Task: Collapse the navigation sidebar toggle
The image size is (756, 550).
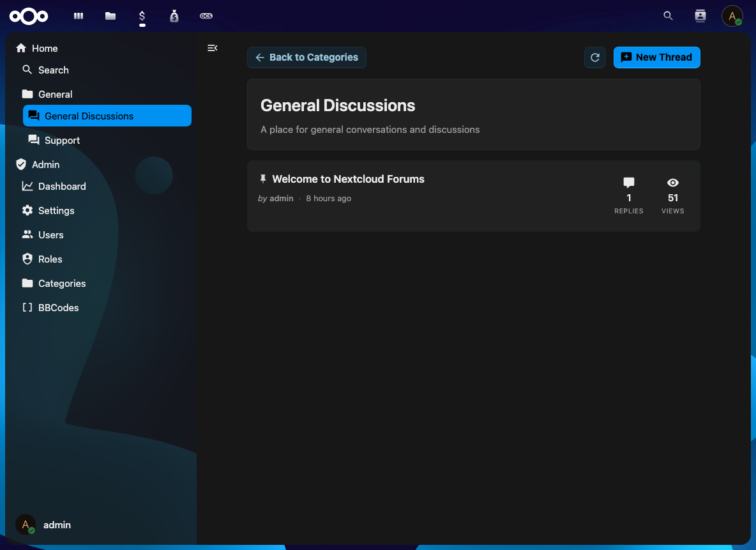Action: [x=213, y=48]
